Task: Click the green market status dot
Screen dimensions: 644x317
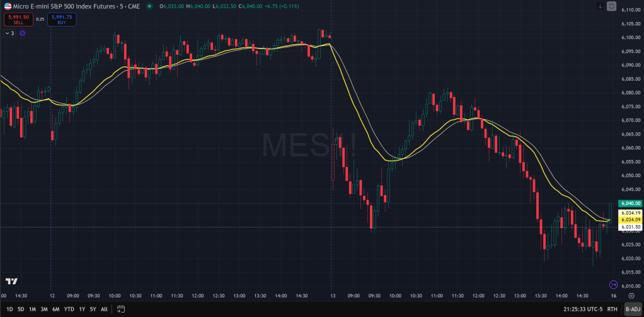Action: pos(149,6)
